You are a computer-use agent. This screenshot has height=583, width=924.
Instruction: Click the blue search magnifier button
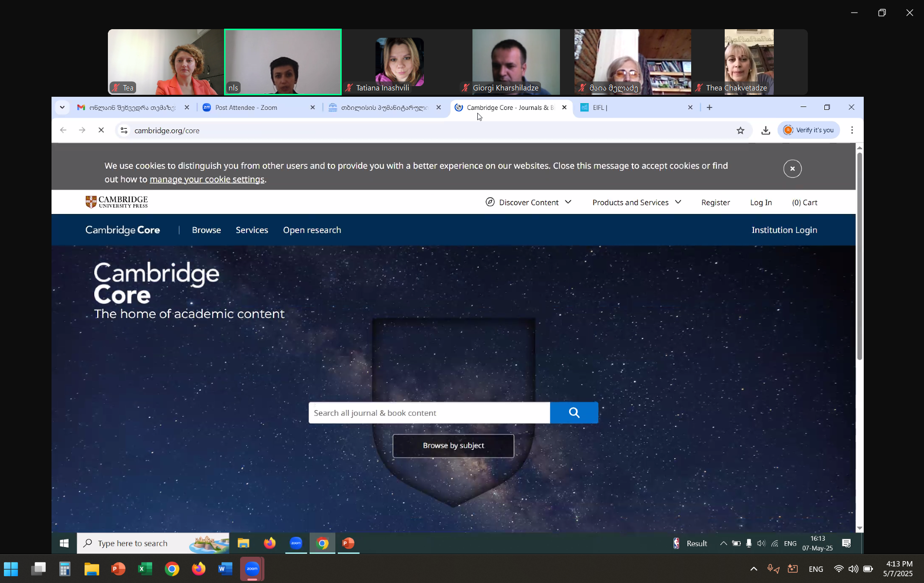(x=574, y=413)
